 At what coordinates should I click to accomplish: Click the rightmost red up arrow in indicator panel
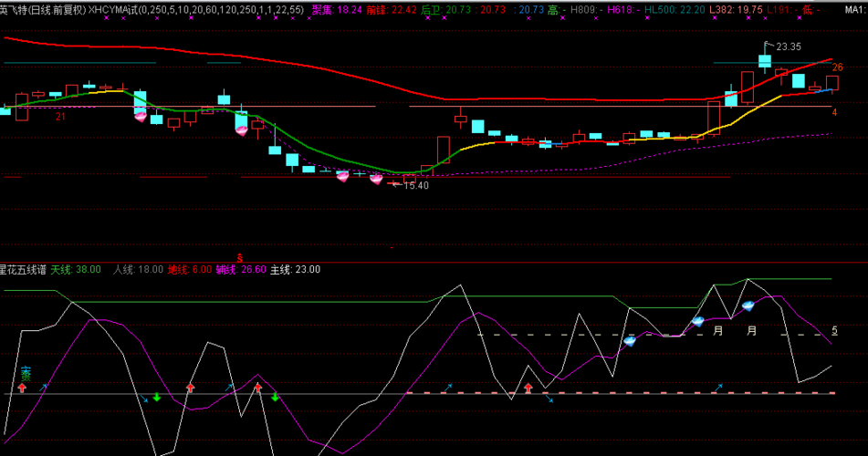pyautogui.click(x=528, y=388)
